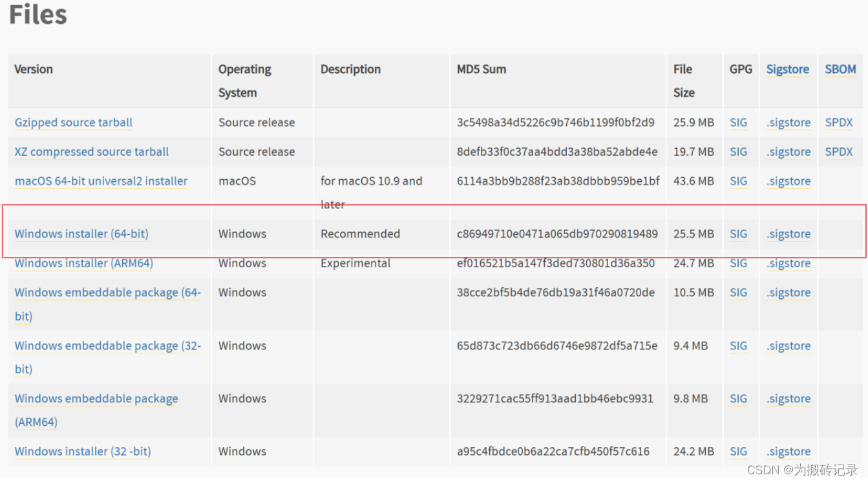Click the Sigstore column header link
Viewport: 868px width, 482px height.
pos(787,69)
